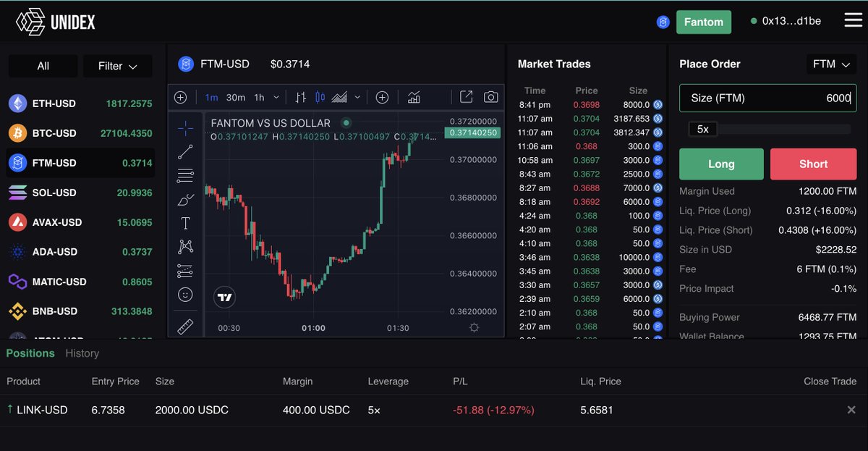Select the 1m timeframe

[x=211, y=97]
